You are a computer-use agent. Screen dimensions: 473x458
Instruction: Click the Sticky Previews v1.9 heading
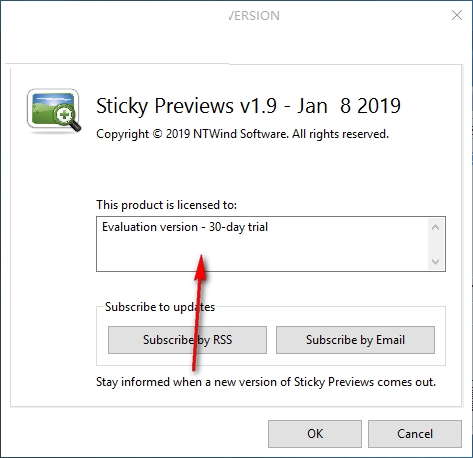186,106
